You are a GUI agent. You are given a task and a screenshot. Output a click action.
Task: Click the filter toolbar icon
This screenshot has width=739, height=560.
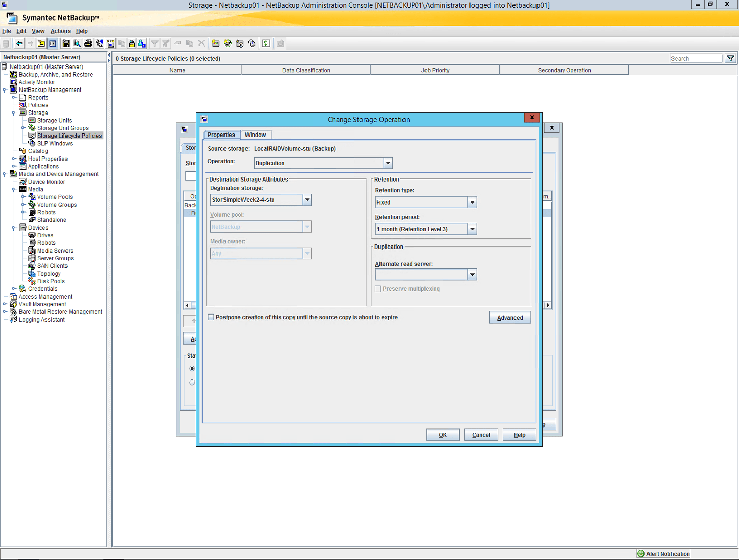point(154,43)
